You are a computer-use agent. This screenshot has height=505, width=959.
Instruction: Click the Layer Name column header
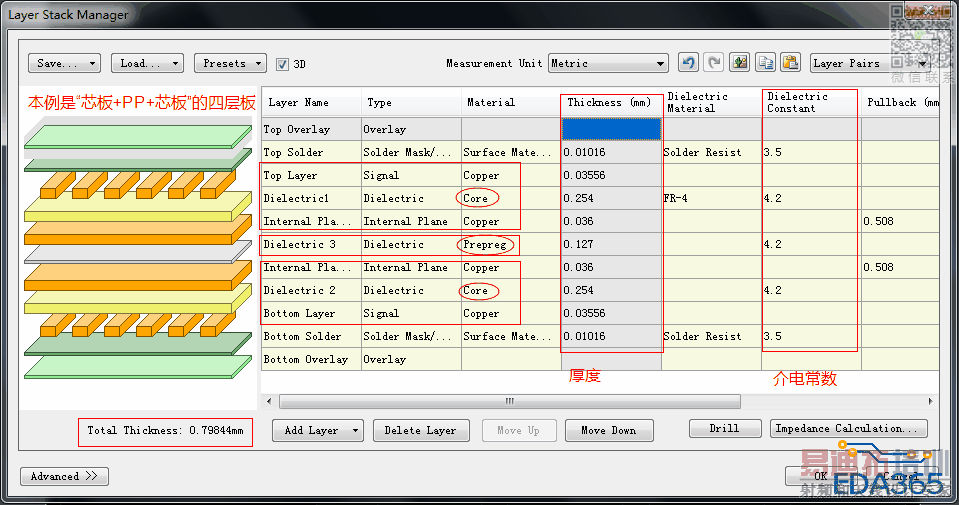coord(311,103)
